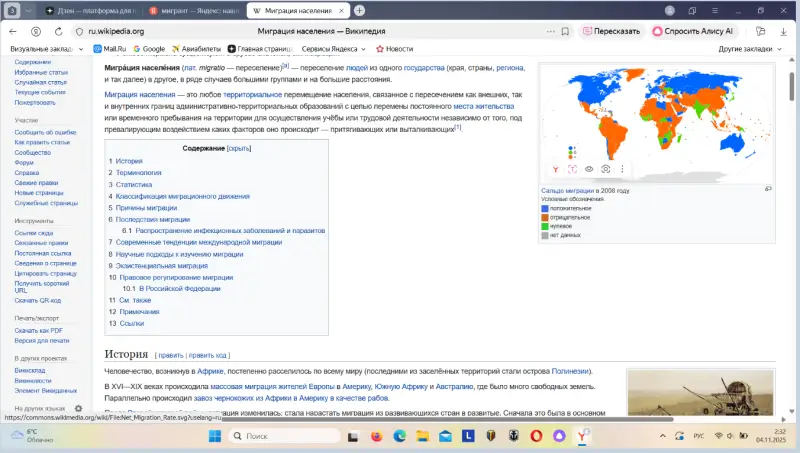Open the three-dot menu on the map overlay

(621, 169)
